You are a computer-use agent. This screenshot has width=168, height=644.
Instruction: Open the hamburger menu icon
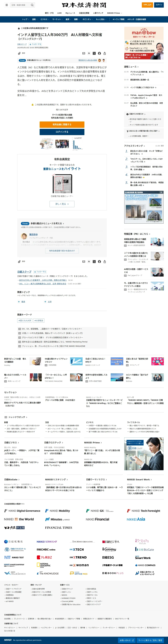pos(7,5)
